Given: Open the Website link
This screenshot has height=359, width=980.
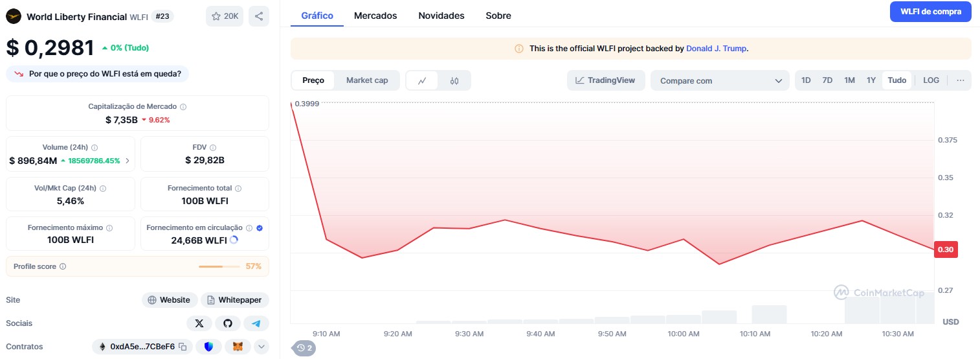Looking at the screenshot, I should click(170, 300).
